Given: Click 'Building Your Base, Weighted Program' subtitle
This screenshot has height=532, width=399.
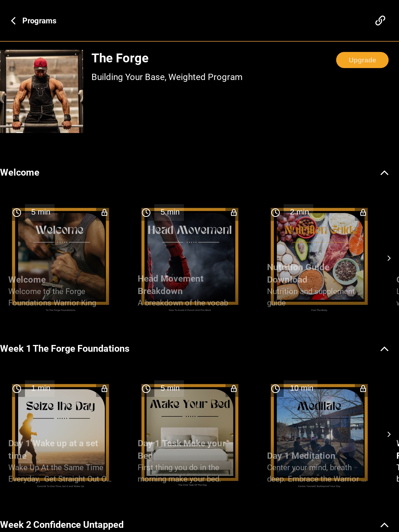Looking at the screenshot, I should pyautogui.click(x=167, y=77).
